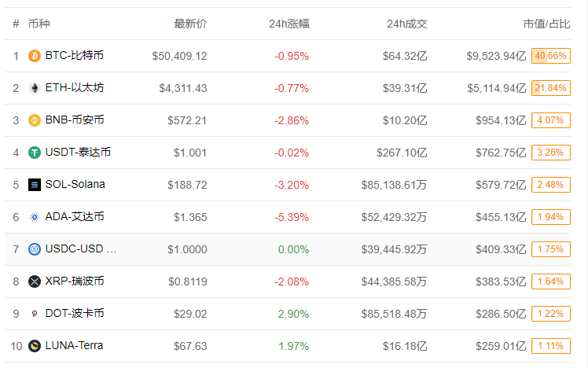588x368 pixels.
Task: Click the 1.75% market share badge
Action: click(551, 249)
